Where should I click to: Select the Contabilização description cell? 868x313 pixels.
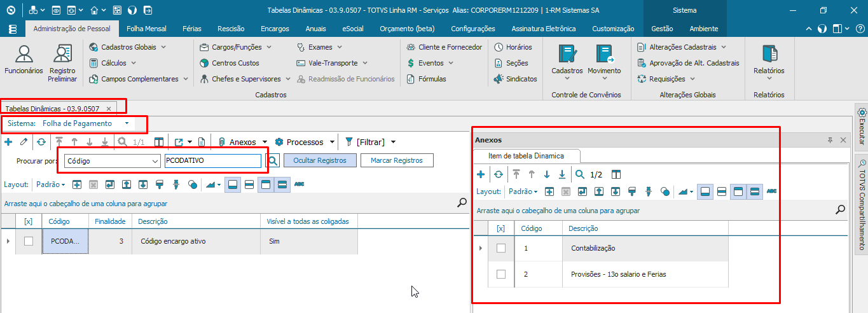(645, 248)
